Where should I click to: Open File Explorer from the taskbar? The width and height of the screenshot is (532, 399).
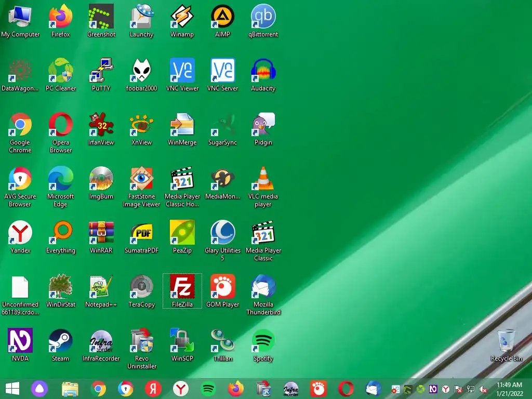(x=70, y=389)
